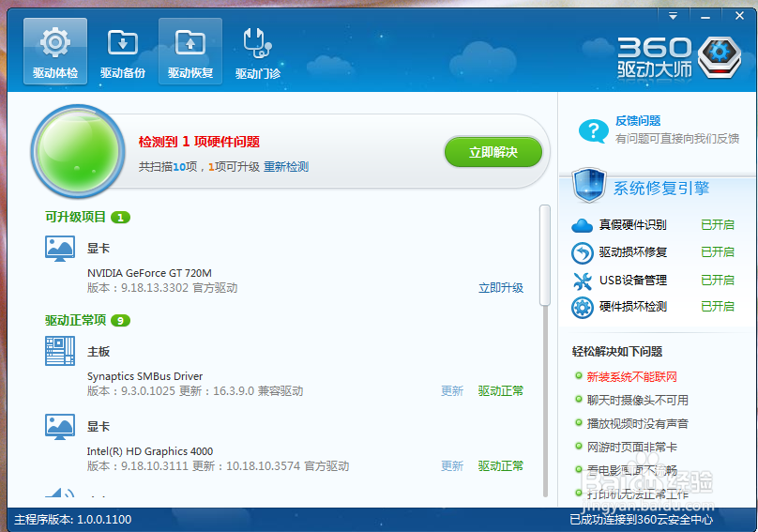Viewport: 758px width, 532px height.
Task: Open the 驱动体检 gear tab
Action: pos(55,52)
